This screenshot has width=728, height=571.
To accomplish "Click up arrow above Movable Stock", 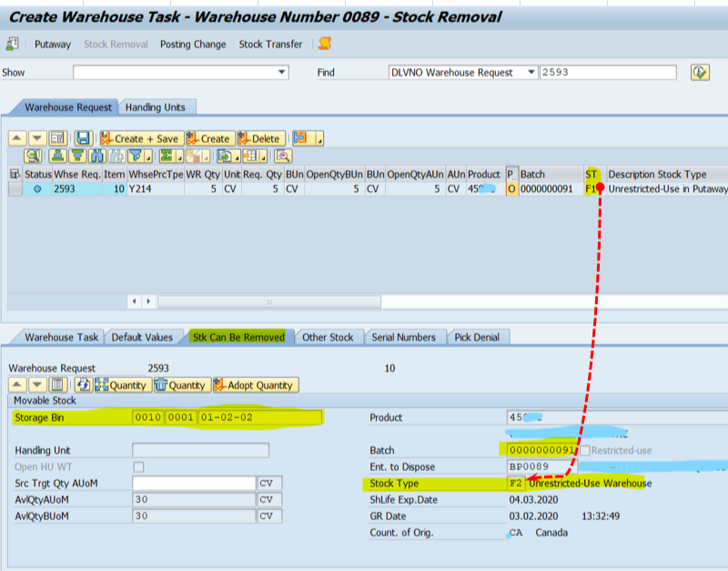I will coord(17,385).
